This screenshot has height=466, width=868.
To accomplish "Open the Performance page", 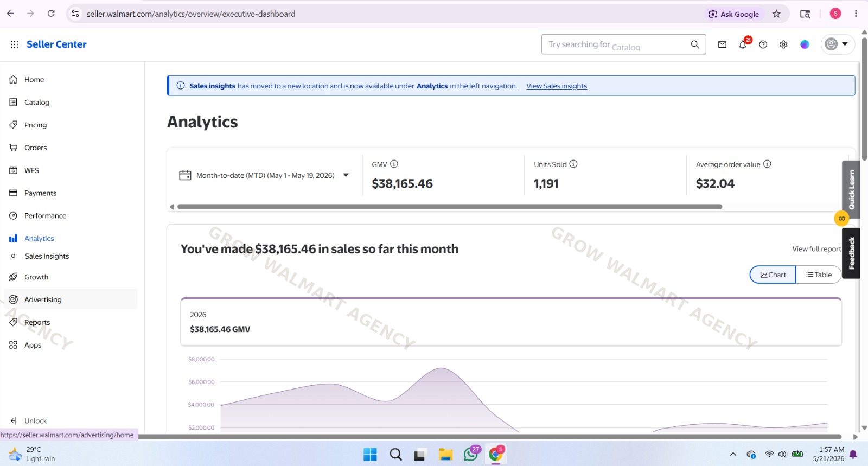I will pos(45,216).
